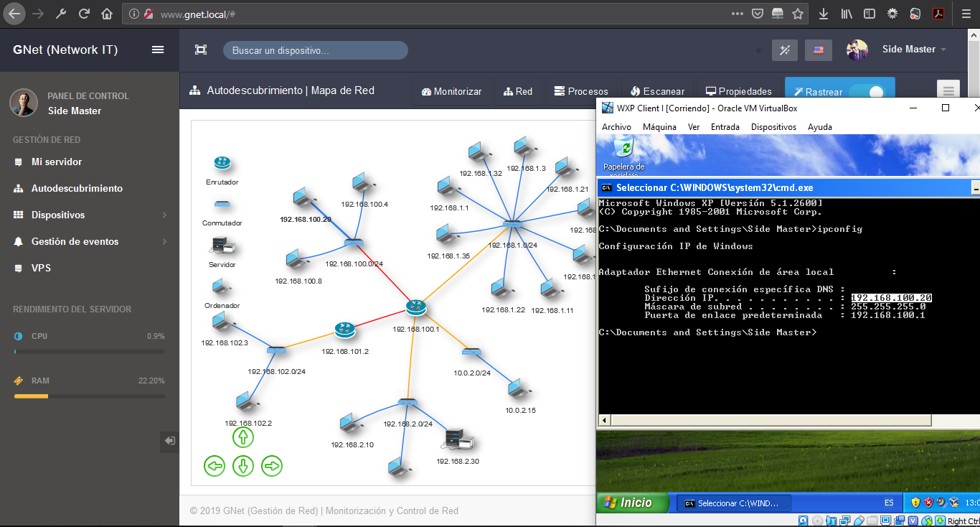The width and height of the screenshot is (980, 527).
Task: Toggle fullscreen map with the expand icon
Action: coord(201,50)
